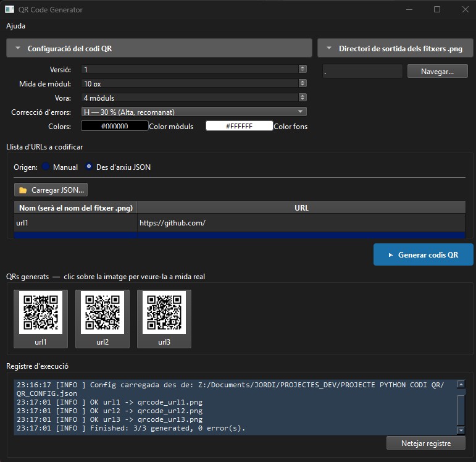476x462 pixels.
Task: Click the Mida de mòdul value field
Action: pos(190,83)
